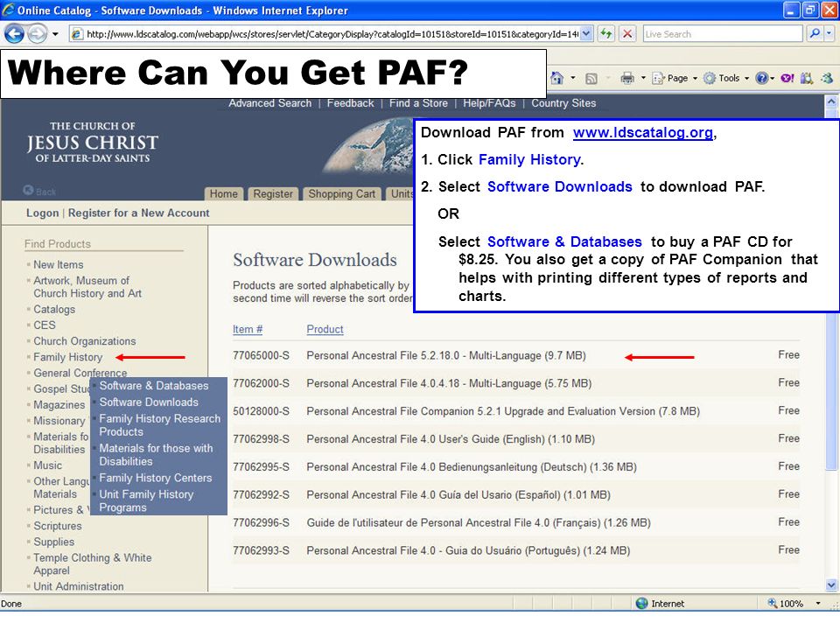This screenshot has width=840, height=630.
Task: Click inside the Live Search box
Action: point(722,34)
